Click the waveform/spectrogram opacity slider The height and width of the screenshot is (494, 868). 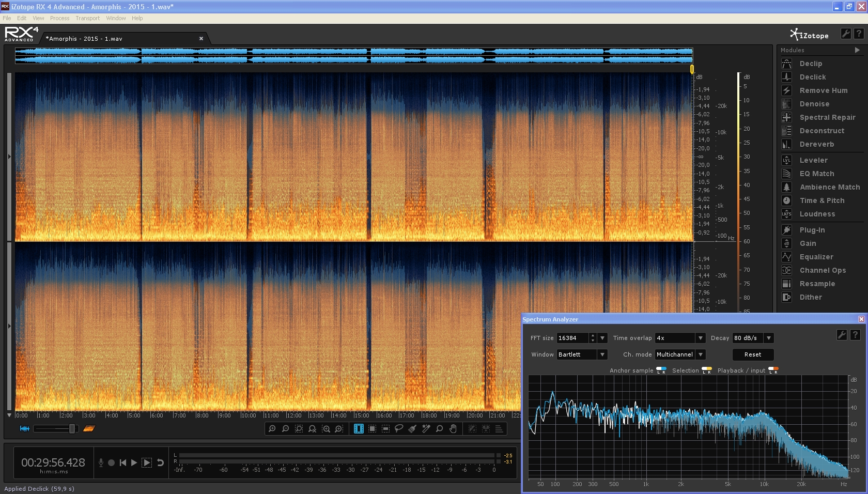(x=56, y=428)
